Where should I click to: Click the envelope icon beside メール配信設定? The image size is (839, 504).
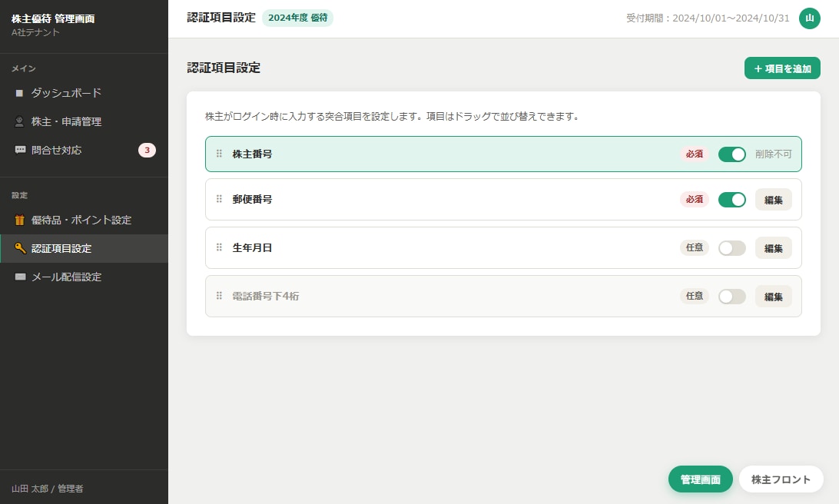coord(20,277)
